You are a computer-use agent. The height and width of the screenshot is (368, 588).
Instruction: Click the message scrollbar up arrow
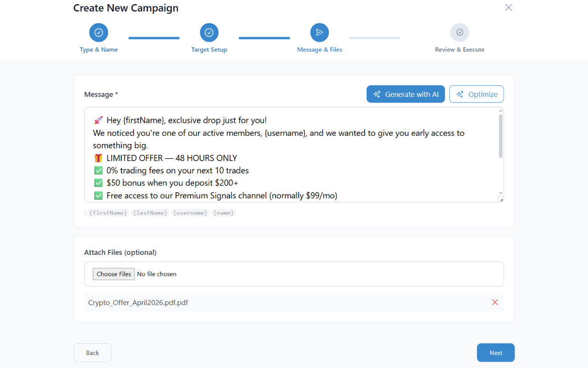point(501,111)
